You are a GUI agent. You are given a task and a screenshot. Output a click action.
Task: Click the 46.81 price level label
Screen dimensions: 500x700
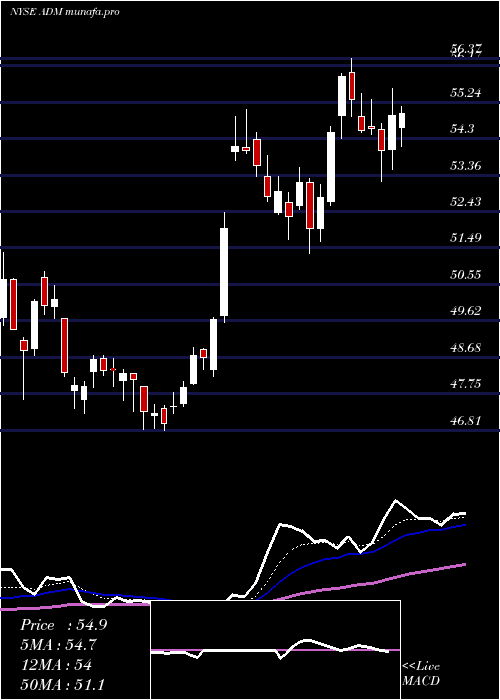pos(466,420)
